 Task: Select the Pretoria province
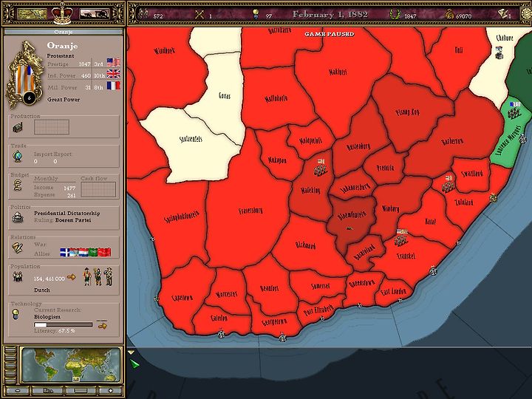click(385, 168)
